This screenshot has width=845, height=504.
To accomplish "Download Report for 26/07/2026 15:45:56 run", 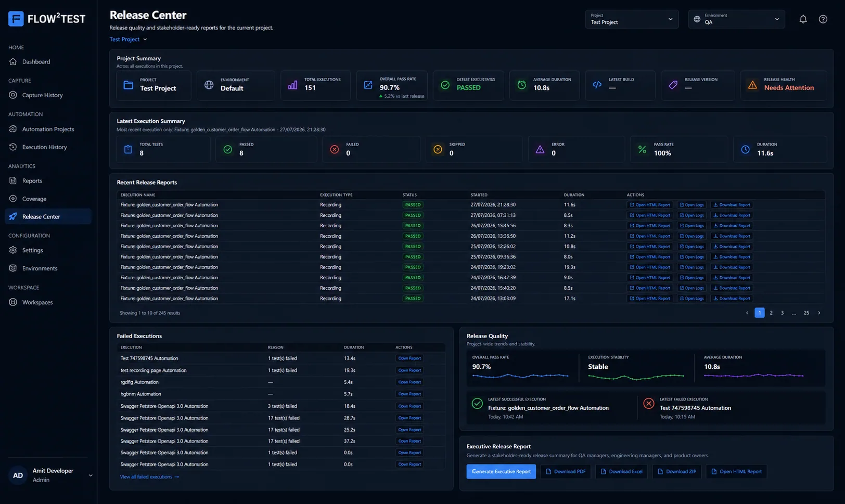I will coord(732,226).
